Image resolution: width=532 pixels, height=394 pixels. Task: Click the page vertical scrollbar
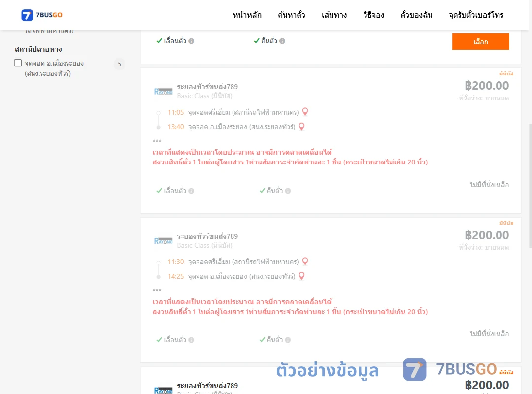tap(531, 186)
